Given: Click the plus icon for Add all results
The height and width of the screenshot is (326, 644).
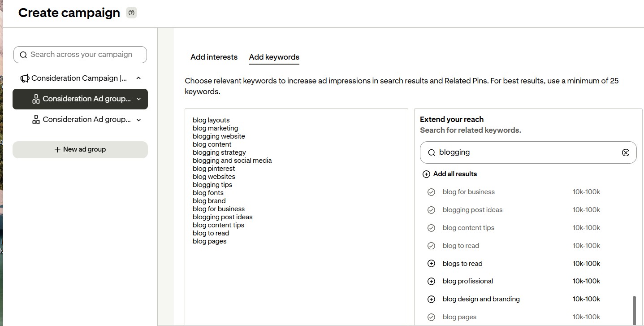Looking at the screenshot, I should tap(426, 174).
